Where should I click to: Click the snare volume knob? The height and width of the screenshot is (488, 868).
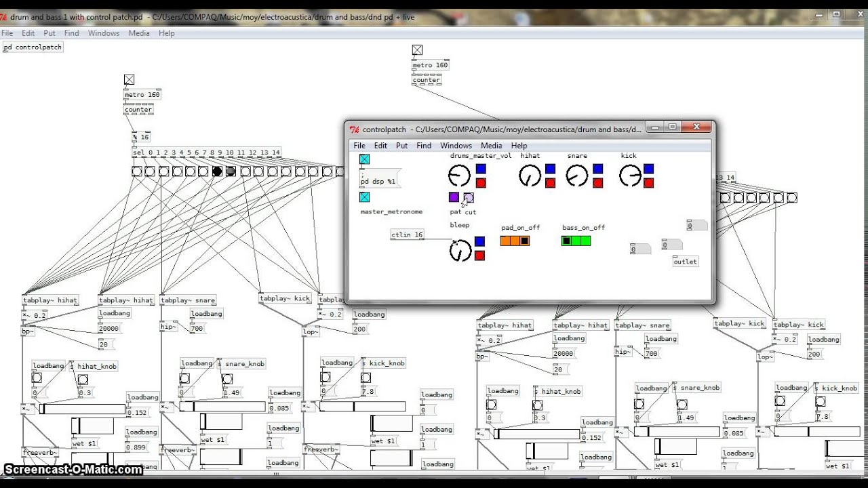(576, 176)
